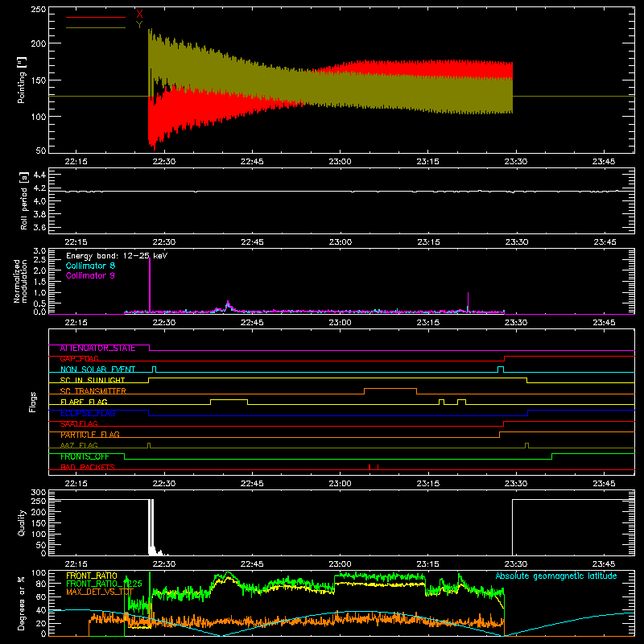Select the Normalized modulation axis title
644x644 pixels.
[x=20, y=281]
